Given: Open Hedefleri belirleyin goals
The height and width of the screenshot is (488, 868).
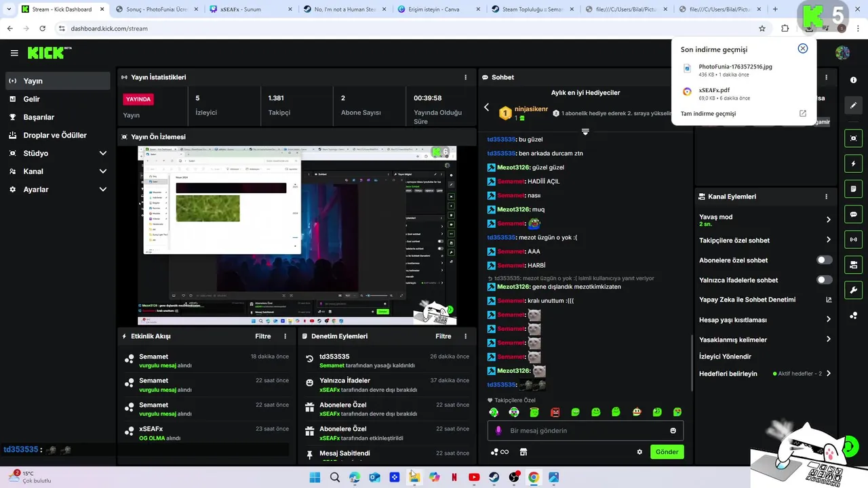Looking at the screenshot, I should coord(765,373).
